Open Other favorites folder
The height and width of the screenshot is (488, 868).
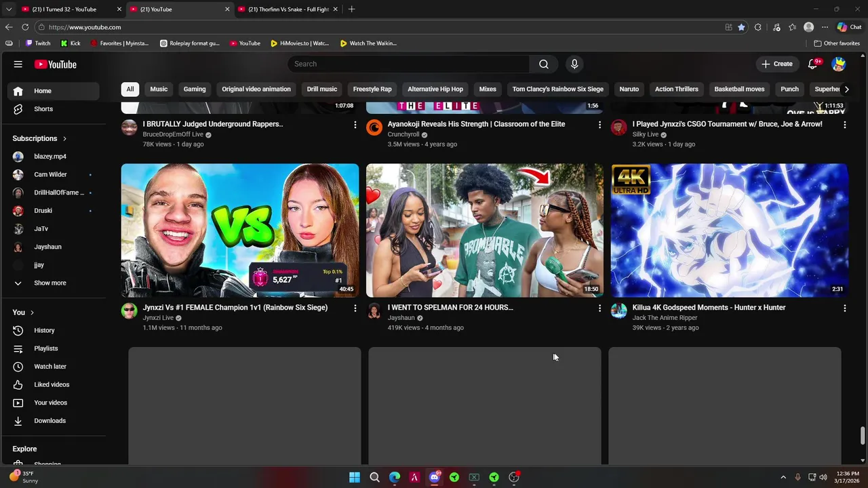coord(837,43)
